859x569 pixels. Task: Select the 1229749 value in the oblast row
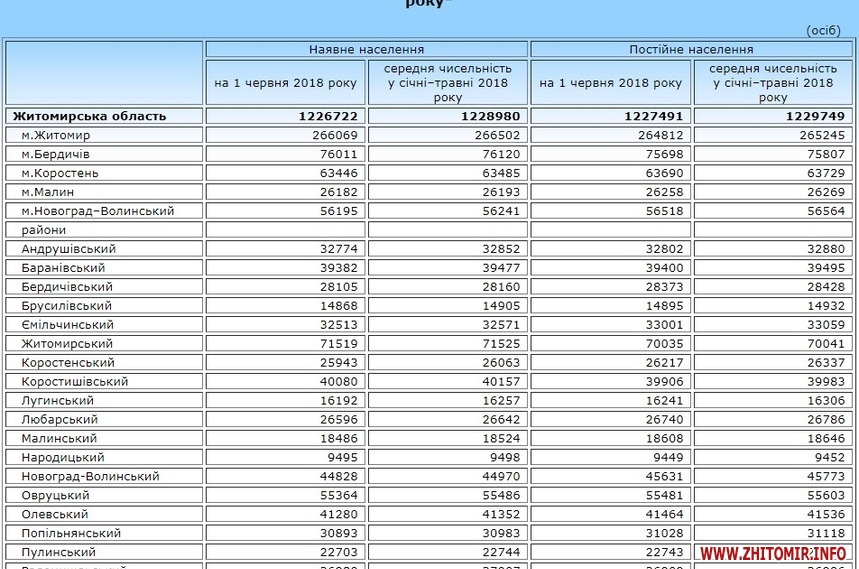click(x=816, y=116)
